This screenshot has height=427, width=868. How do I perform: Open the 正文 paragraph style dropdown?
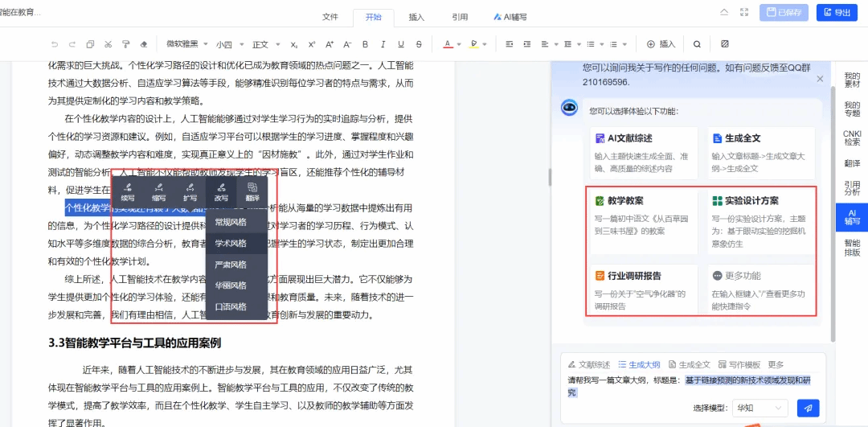tap(264, 44)
